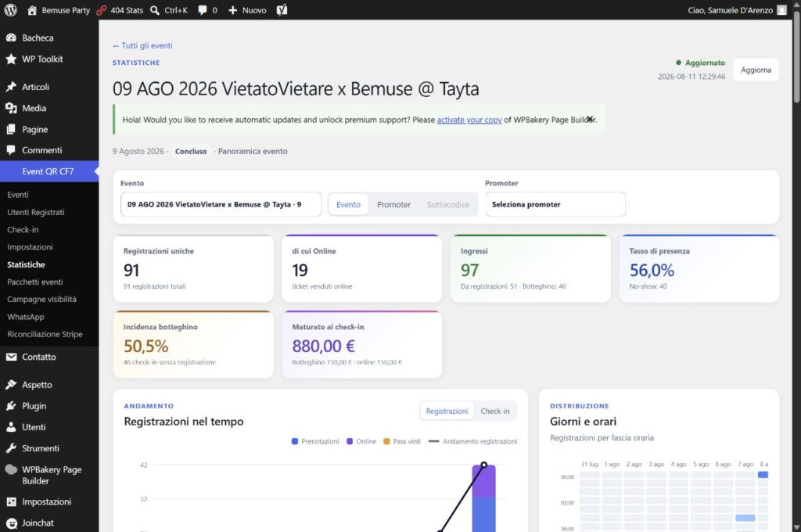Open the Yoast SEO admin bar icon

(x=282, y=10)
